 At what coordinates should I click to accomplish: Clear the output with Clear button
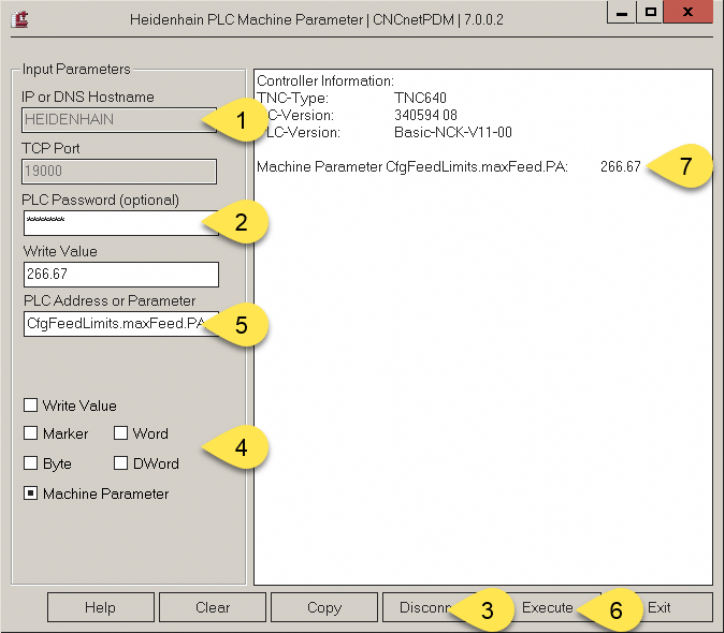click(212, 608)
